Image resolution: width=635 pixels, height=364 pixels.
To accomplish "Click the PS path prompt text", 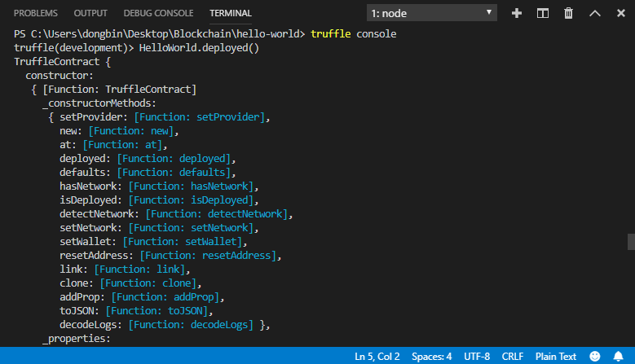I will click(x=159, y=34).
